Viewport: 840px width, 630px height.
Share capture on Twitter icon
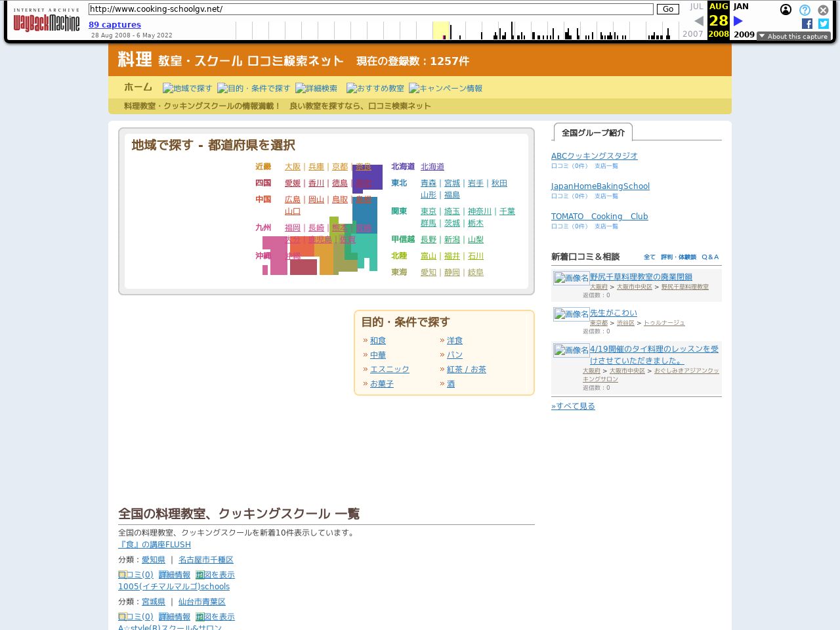[823, 24]
